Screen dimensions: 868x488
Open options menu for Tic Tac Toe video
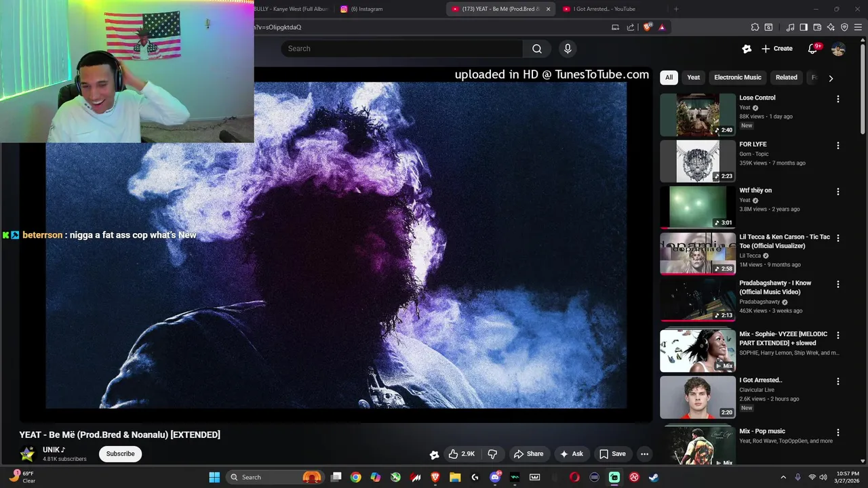pyautogui.click(x=837, y=238)
